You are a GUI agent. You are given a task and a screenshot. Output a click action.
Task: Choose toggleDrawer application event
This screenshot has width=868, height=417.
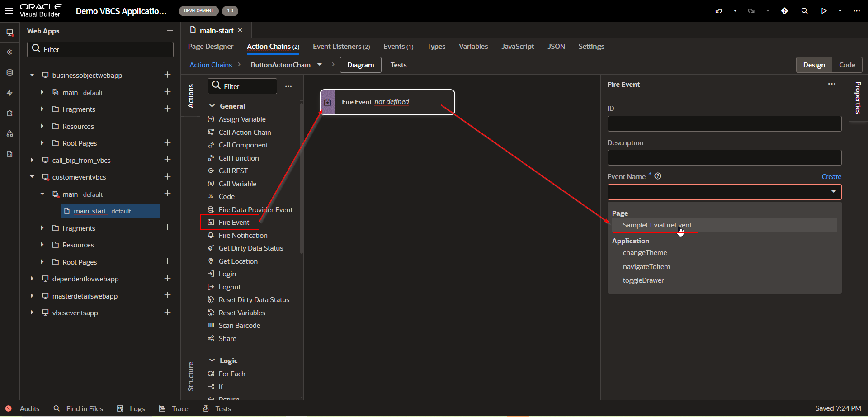point(643,280)
